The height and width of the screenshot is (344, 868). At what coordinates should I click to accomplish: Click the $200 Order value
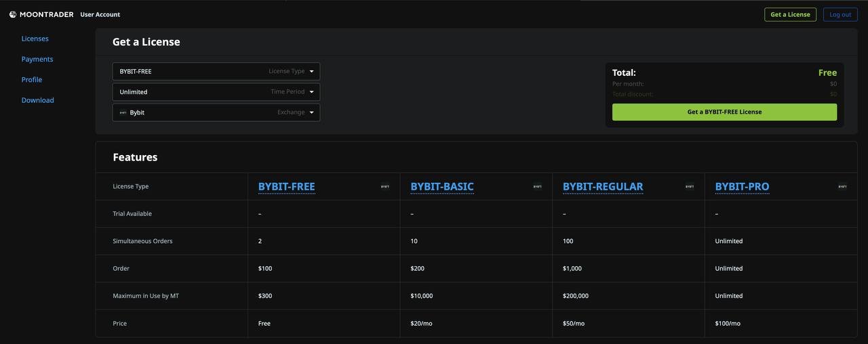418,269
